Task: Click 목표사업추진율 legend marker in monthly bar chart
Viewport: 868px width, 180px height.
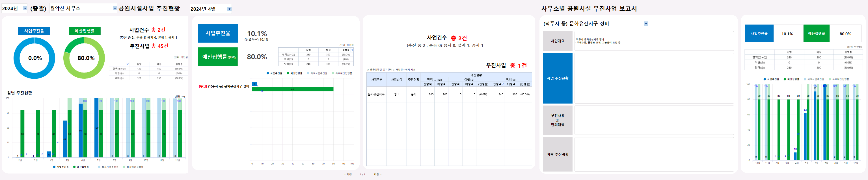Action: click(99, 167)
